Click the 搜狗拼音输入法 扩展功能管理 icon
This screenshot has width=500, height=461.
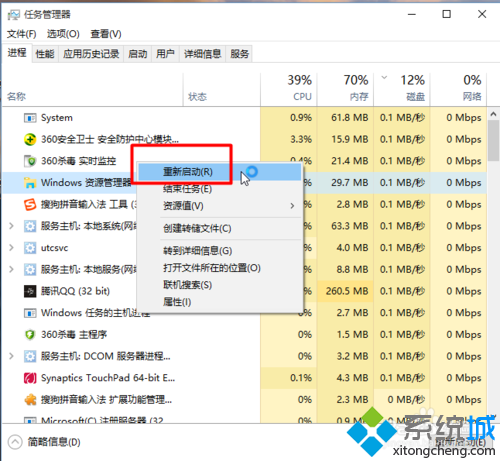click(x=30, y=400)
